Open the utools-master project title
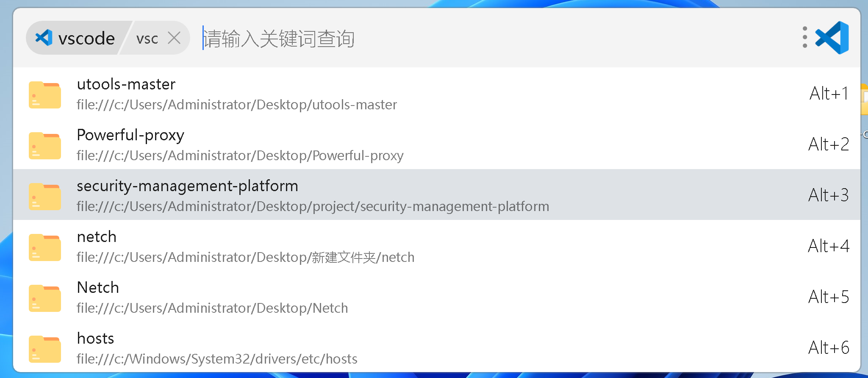 [126, 84]
